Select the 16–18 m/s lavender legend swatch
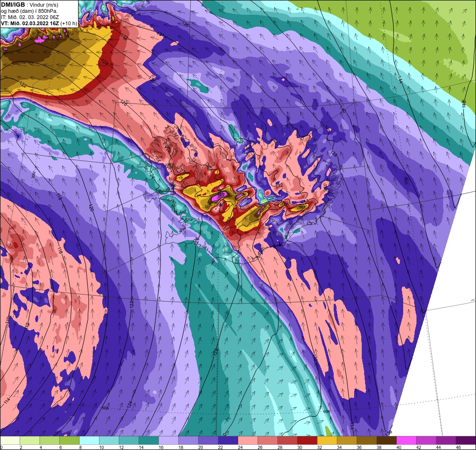Screen dimensions: 476x450 point(169,440)
